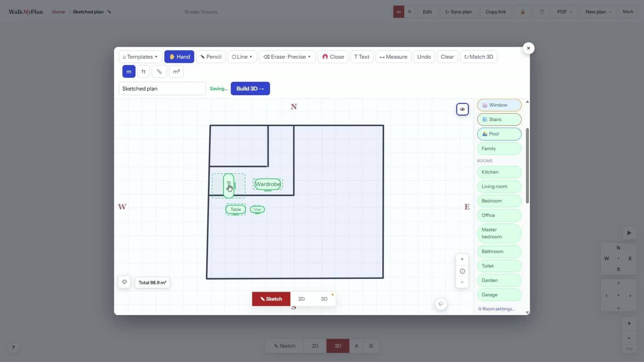Viewport: 644px width, 362px height.
Task: Open the help question mark icon
Action: coord(13,348)
